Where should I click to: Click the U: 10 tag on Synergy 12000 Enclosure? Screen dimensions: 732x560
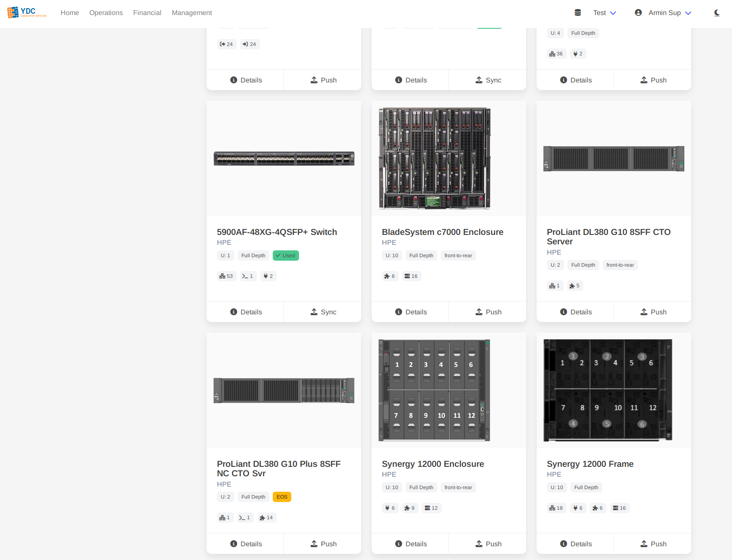[x=392, y=487]
